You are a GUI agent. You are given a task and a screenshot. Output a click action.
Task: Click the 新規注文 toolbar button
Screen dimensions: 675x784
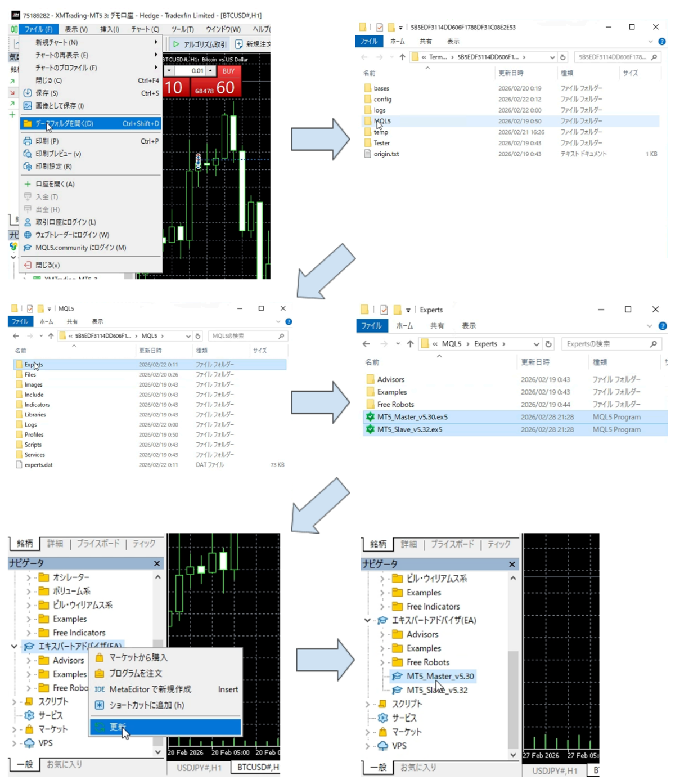tap(253, 44)
